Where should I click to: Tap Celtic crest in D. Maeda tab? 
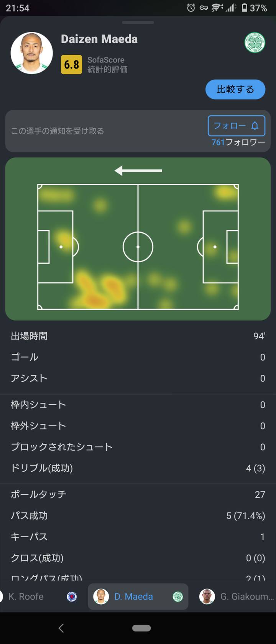click(177, 597)
